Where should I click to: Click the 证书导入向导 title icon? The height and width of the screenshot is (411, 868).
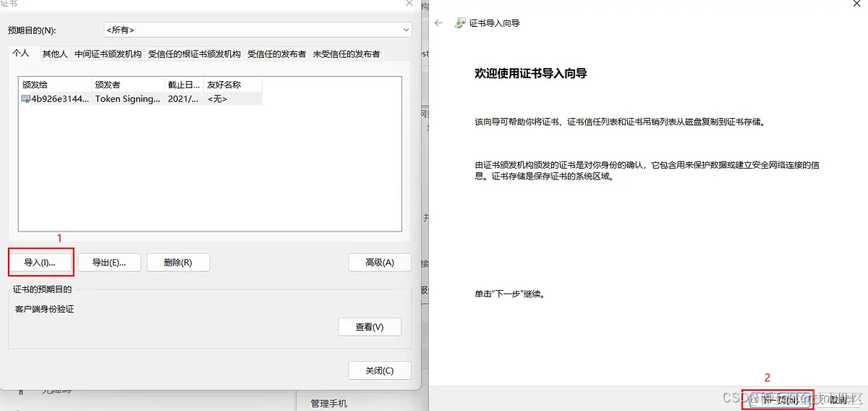pyautogui.click(x=460, y=23)
